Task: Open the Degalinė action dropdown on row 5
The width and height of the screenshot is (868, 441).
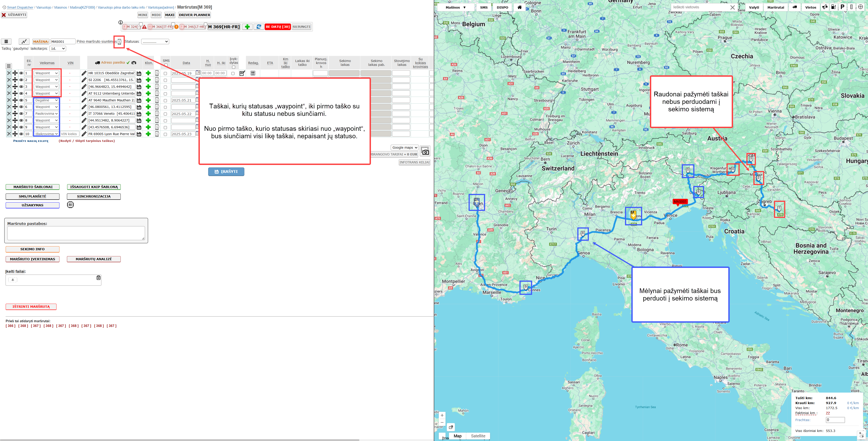Action: pos(47,100)
